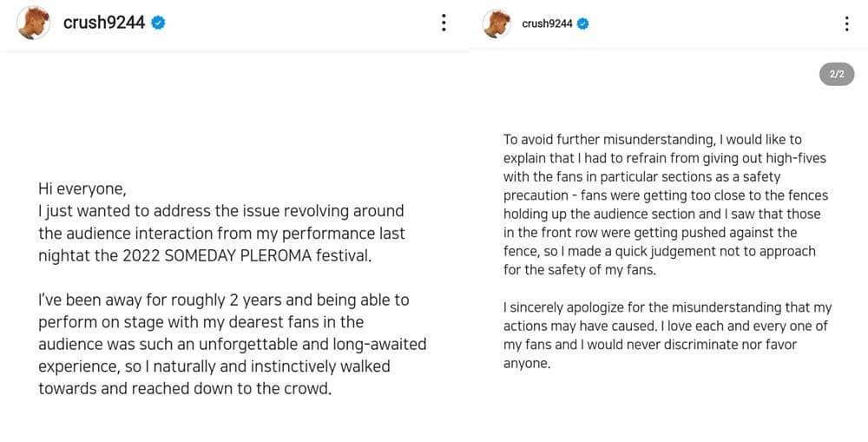
Task: Click the line starting "I just wanted to address"
Action: point(220,211)
